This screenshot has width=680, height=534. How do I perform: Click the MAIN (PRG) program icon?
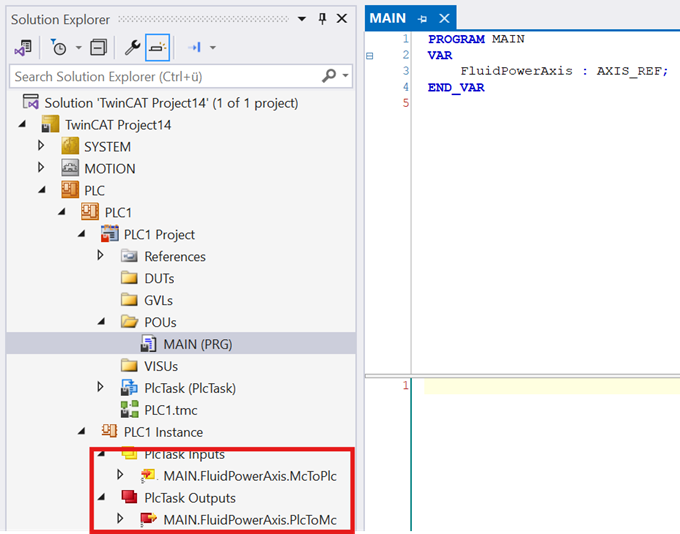coord(148,344)
